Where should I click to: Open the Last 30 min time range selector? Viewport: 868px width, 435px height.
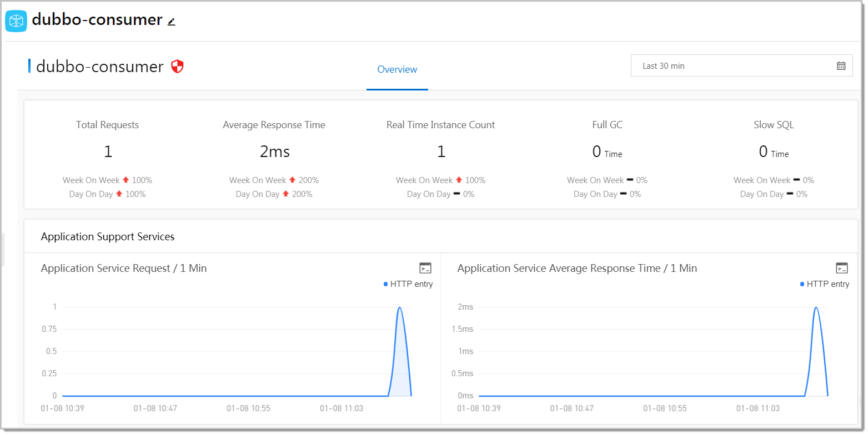click(741, 65)
